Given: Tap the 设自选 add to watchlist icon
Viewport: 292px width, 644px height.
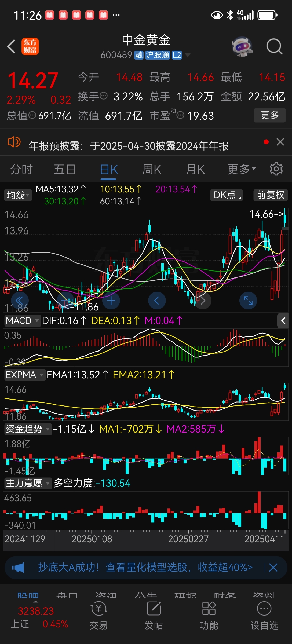Looking at the screenshot, I should [264, 616].
